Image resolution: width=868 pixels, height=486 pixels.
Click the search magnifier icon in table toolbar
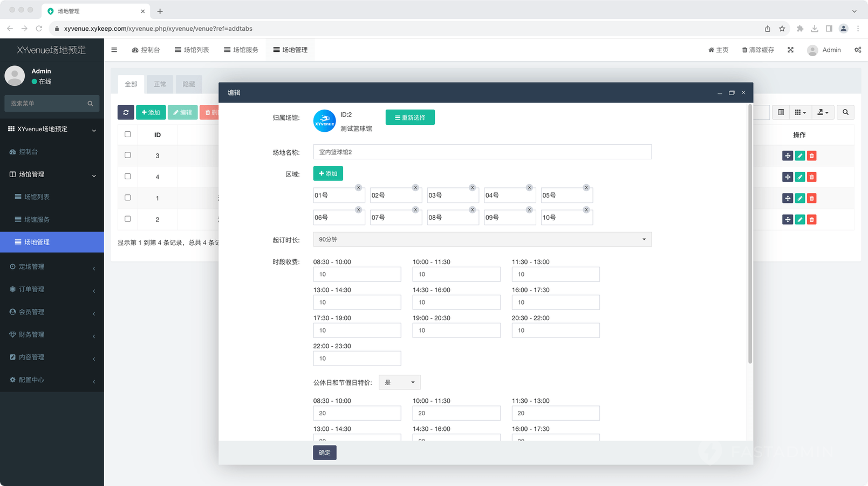(845, 112)
